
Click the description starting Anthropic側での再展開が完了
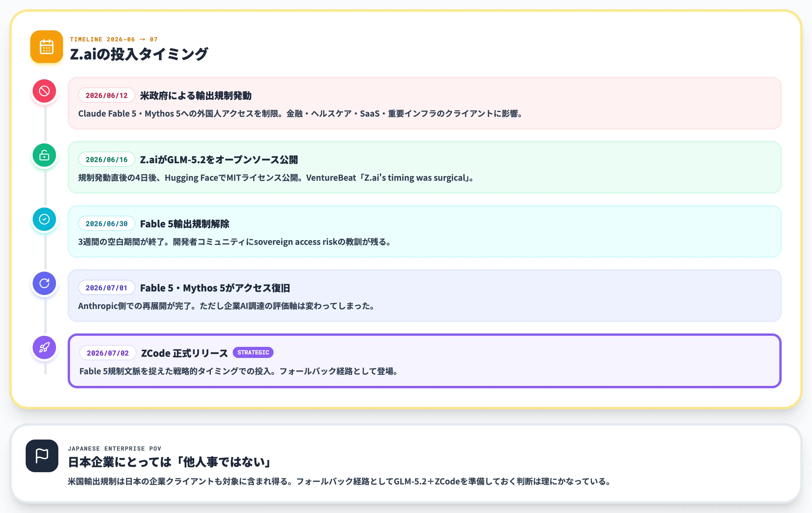coord(226,306)
